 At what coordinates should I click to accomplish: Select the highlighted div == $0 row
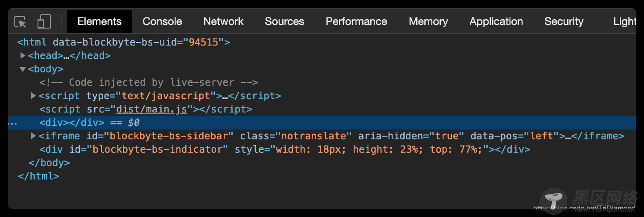tap(322, 122)
